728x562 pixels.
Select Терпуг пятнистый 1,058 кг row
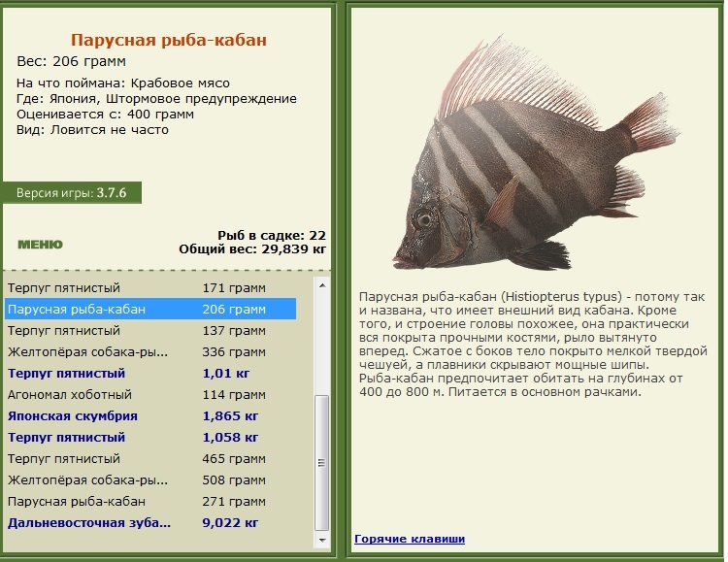click(150, 438)
